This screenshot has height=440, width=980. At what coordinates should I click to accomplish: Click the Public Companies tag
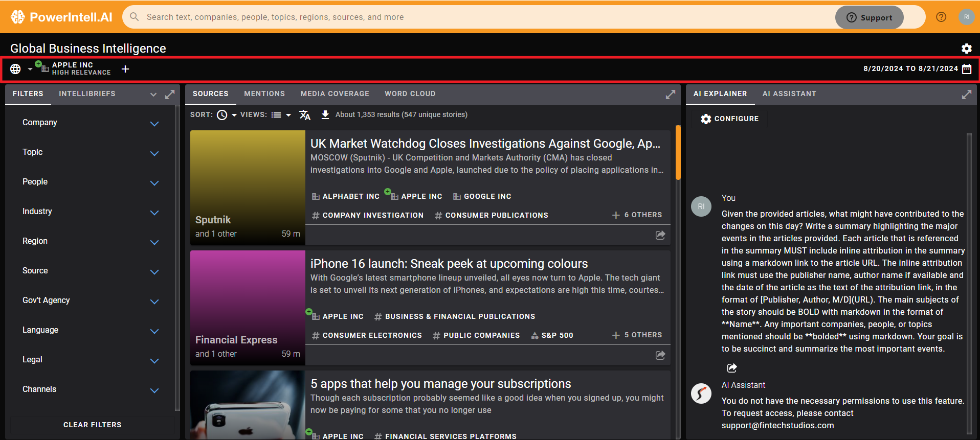[x=476, y=335]
